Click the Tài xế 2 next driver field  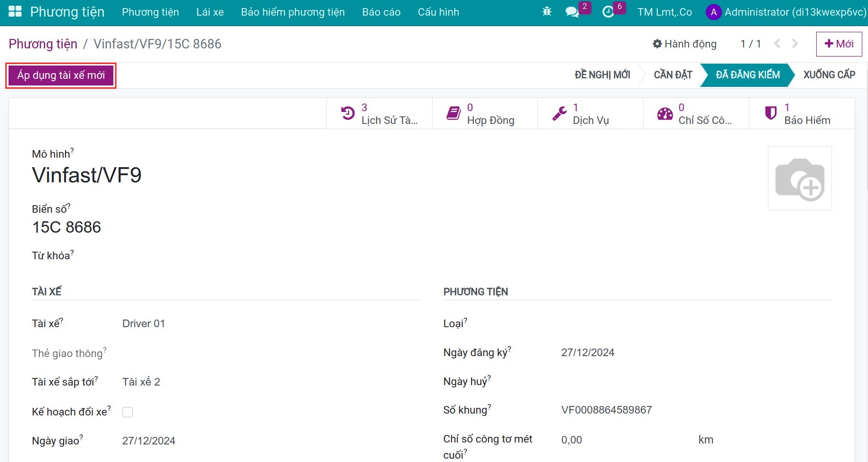click(141, 382)
